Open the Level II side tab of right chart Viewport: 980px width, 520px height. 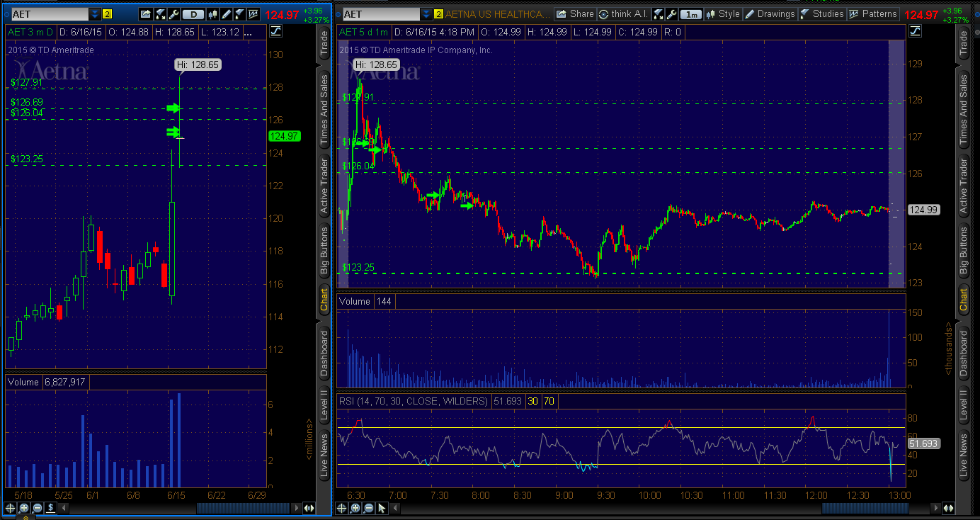pyautogui.click(x=963, y=406)
